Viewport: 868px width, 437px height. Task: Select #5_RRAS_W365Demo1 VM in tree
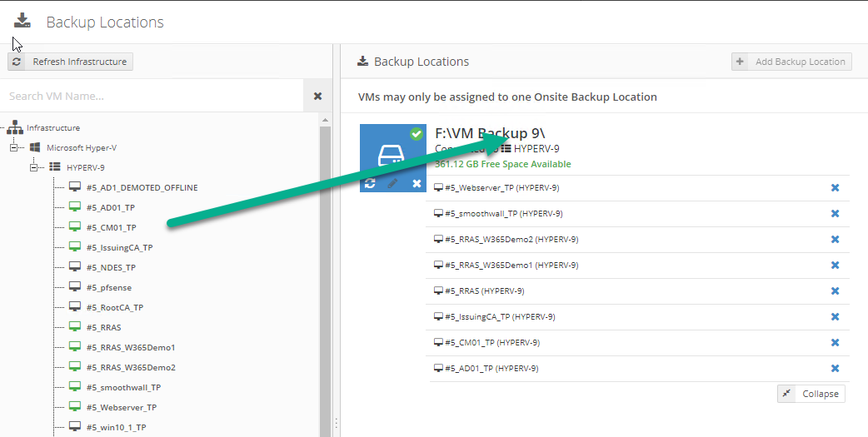131,347
